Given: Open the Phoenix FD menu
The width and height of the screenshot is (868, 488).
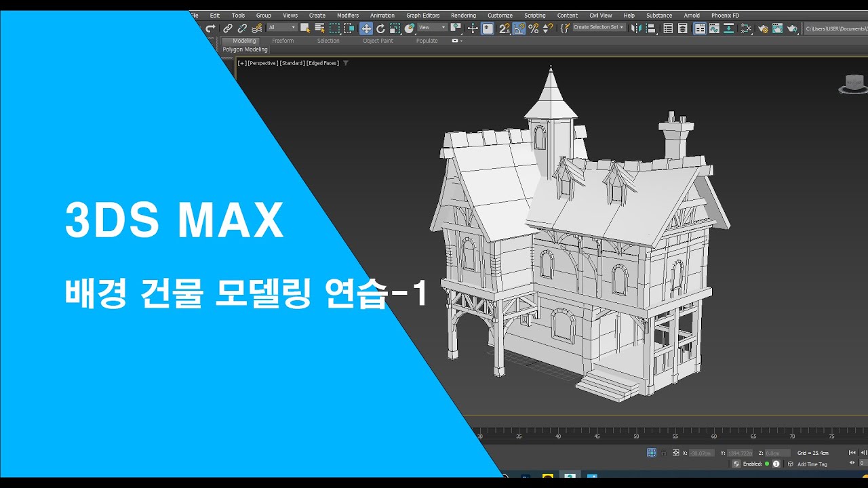Looking at the screenshot, I should click(x=725, y=16).
